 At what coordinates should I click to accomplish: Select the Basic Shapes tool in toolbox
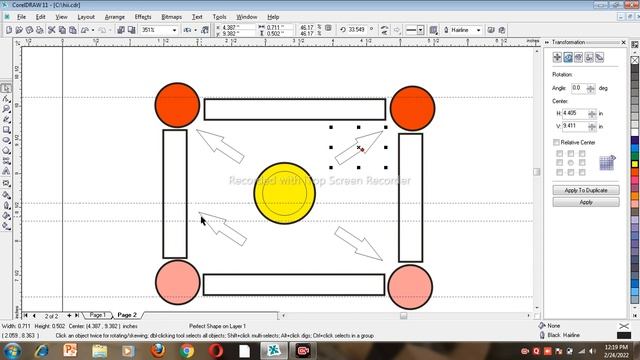pos(6,161)
